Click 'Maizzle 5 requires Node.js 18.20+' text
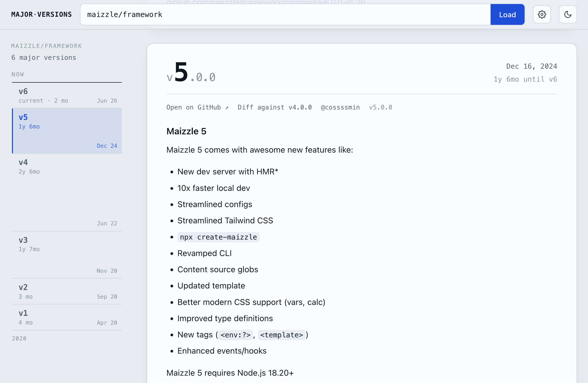Screen dimensions: 588x383 pos(230,373)
